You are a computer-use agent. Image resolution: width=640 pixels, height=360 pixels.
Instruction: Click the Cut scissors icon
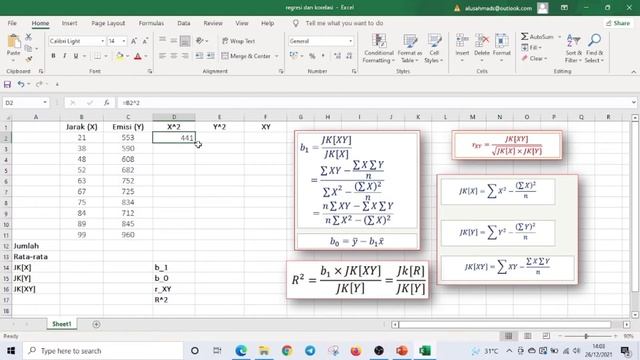[x=28, y=37]
